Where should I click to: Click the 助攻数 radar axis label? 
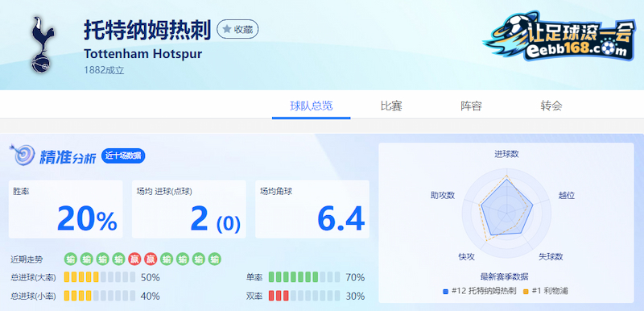pos(443,196)
